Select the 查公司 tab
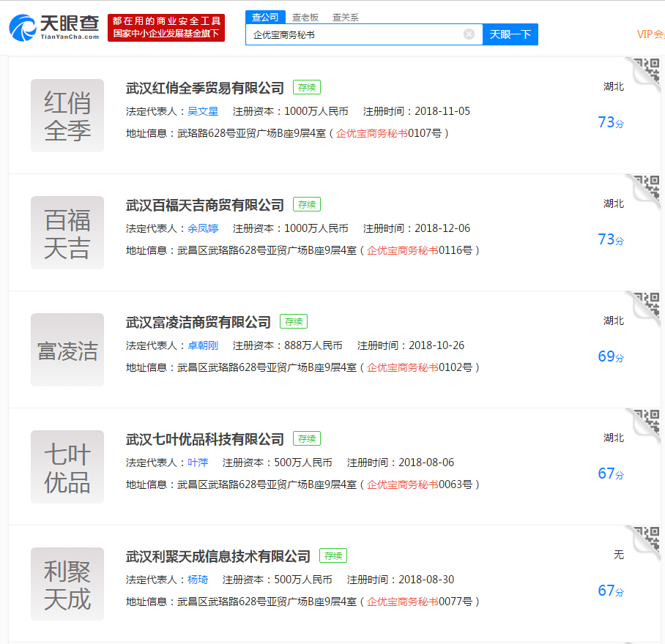This screenshot has width=665, height=644. pyautogui.click(x=264, y=17)
